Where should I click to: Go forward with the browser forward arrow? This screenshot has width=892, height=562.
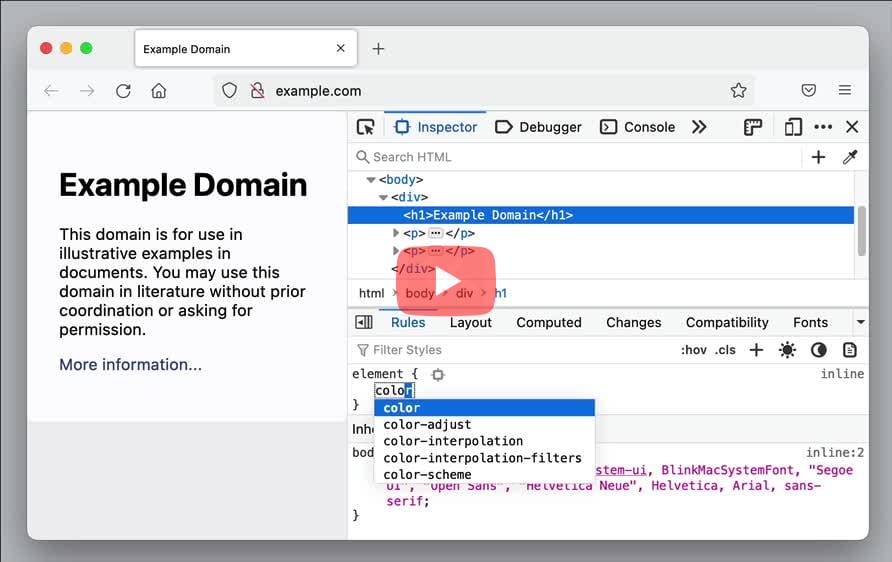tap(87, 90)
